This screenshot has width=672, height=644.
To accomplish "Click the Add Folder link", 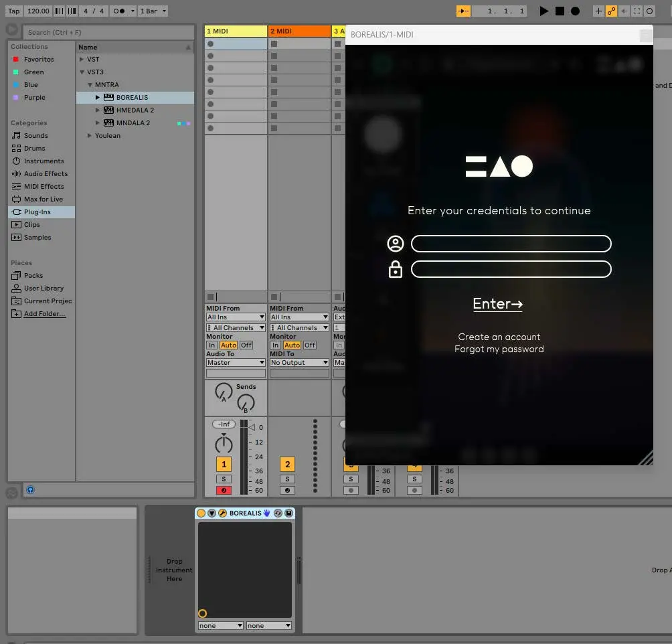I will point(45,314).
